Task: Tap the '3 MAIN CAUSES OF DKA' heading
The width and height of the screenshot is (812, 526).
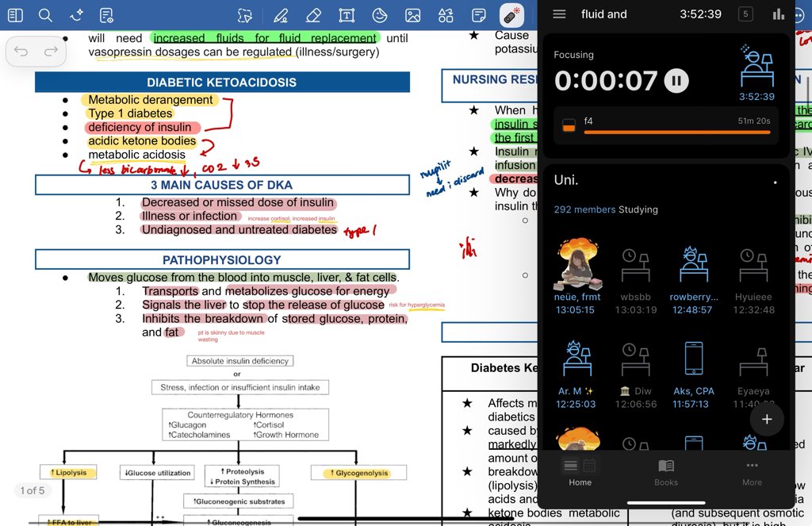Action: coord(222,185)
